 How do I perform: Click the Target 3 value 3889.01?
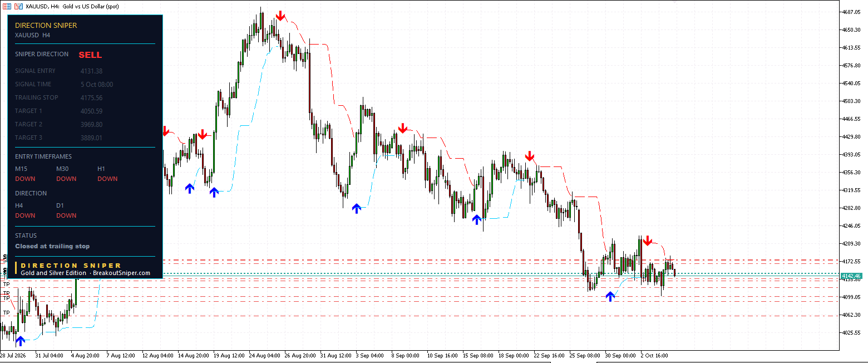click(x=91, y=138)
